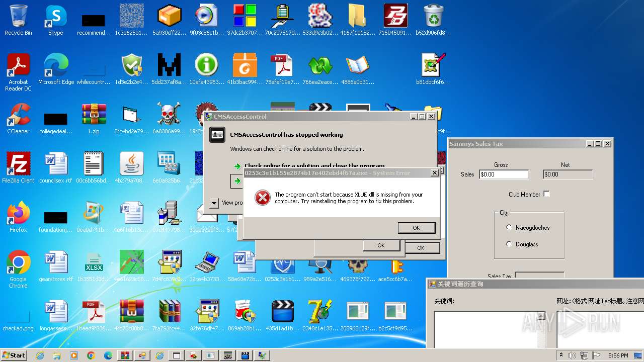Click the 关键词 text area
Screen dimensions: 644x362
pyautogui.click(x=485, y=329)
